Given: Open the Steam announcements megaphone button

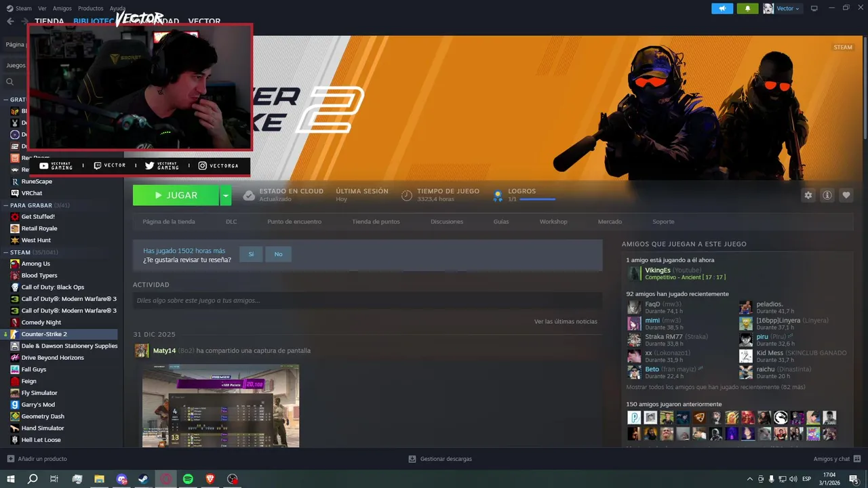Looking at the screenshot, I should [722, 8].
